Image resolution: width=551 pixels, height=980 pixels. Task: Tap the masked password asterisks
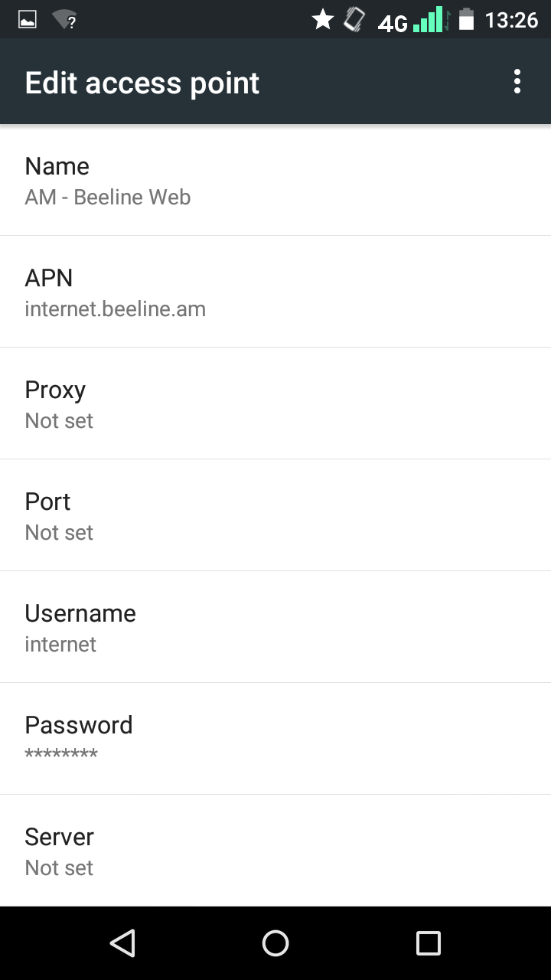61,755
